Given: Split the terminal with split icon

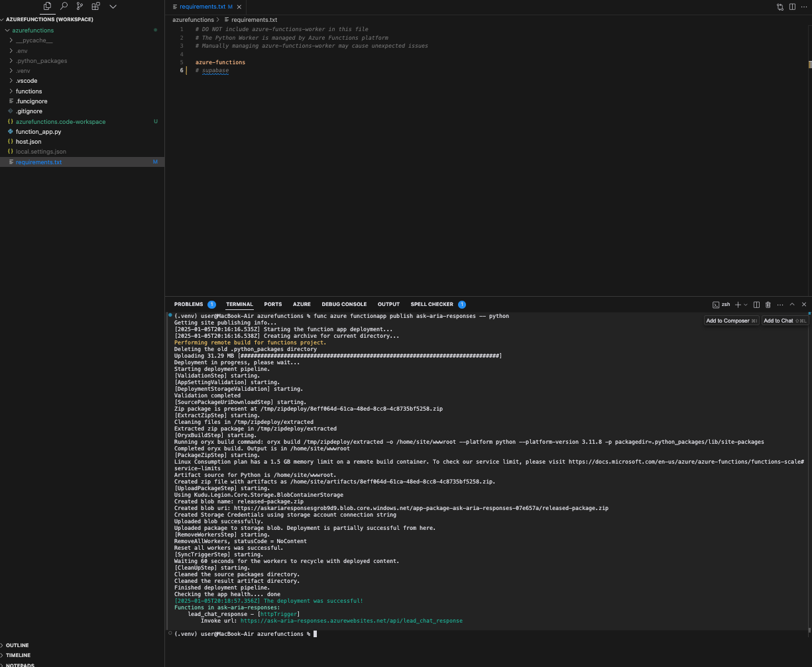Looking at the screenshot, I should (x=756, y=304).
